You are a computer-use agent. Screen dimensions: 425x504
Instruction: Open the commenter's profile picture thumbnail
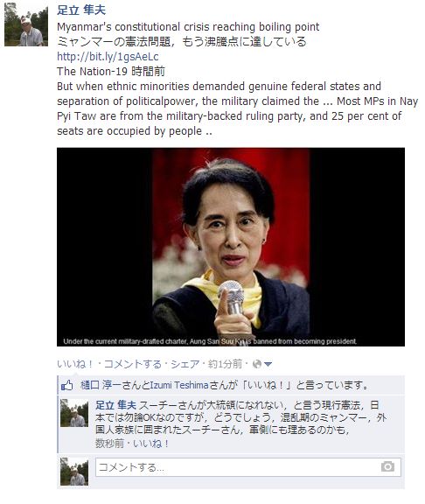pyautogui.click(x=74, y=413)
